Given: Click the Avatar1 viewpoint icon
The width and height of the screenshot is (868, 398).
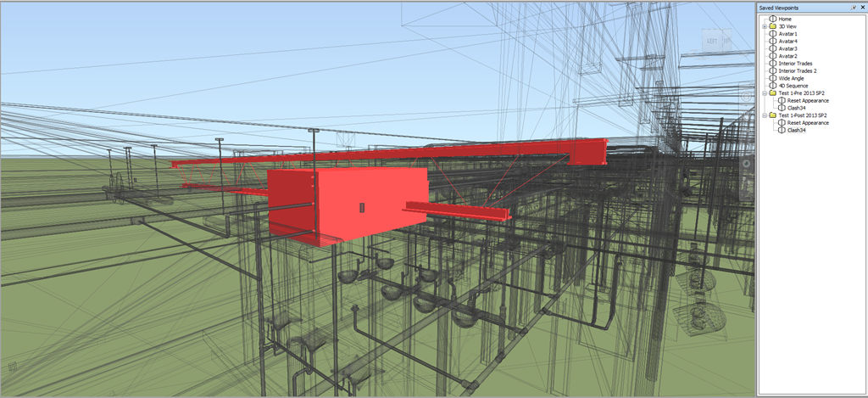Looking at the screenshot, I should [773, 34].
